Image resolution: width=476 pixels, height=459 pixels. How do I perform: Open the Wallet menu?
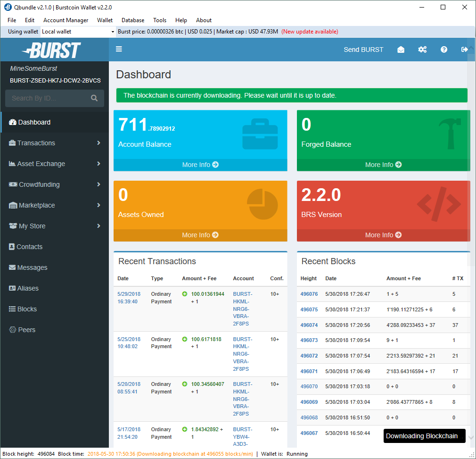point(105,20)
